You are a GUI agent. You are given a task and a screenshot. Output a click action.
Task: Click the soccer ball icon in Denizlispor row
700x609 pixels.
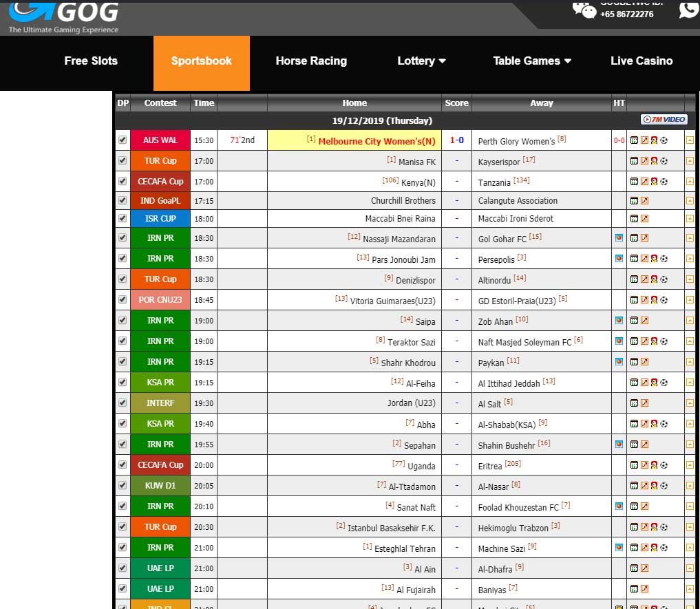point(664,279)
